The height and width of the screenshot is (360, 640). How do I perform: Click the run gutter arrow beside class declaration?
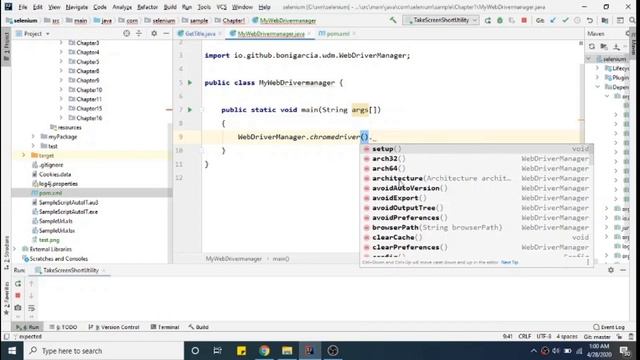click(190, 82)
